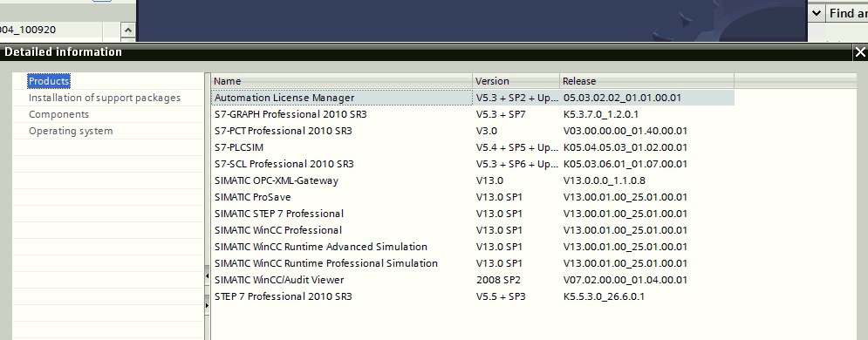Open the dropdown arrow beside Find field
This screenshot has height=340, width=868.
816,14
